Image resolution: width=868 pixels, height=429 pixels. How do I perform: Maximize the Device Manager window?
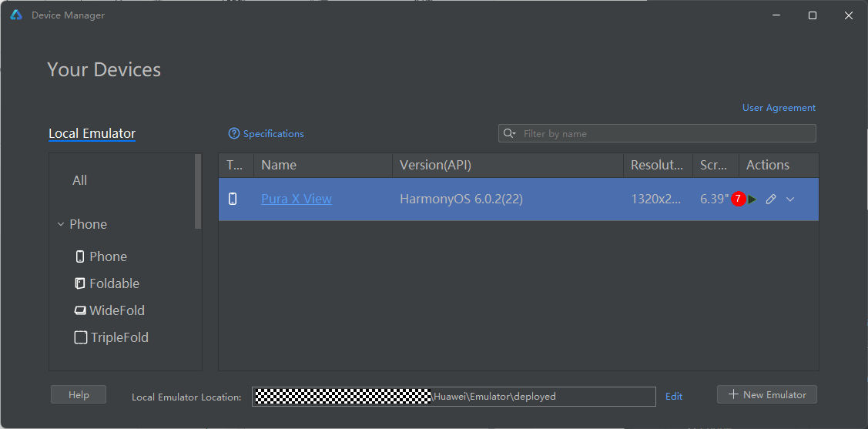point(812,15)
